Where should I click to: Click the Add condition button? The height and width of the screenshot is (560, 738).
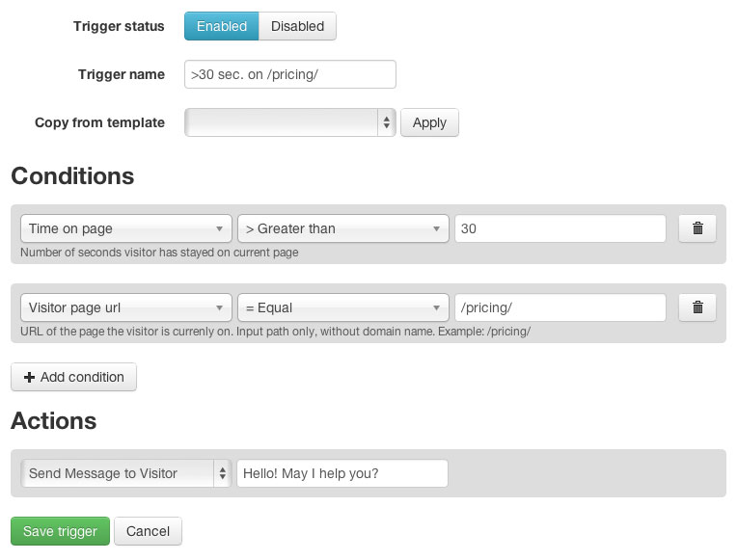click(x=74, y=377)
